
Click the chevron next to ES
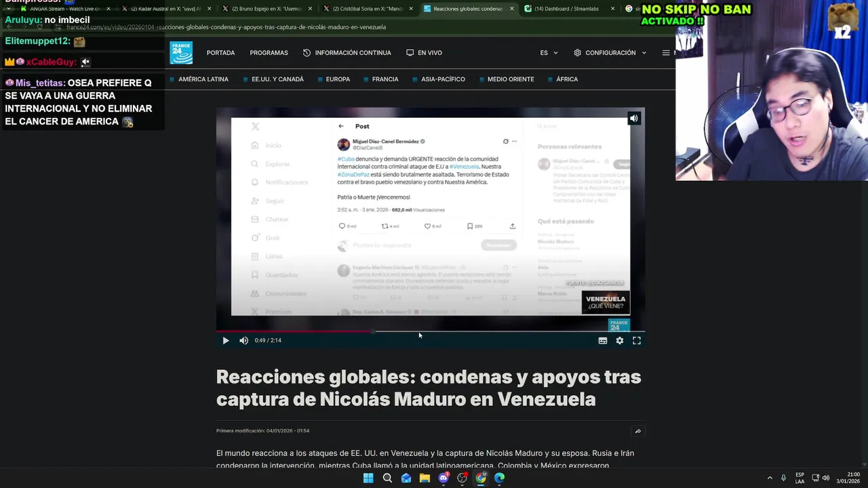click(x=555, y=53)
